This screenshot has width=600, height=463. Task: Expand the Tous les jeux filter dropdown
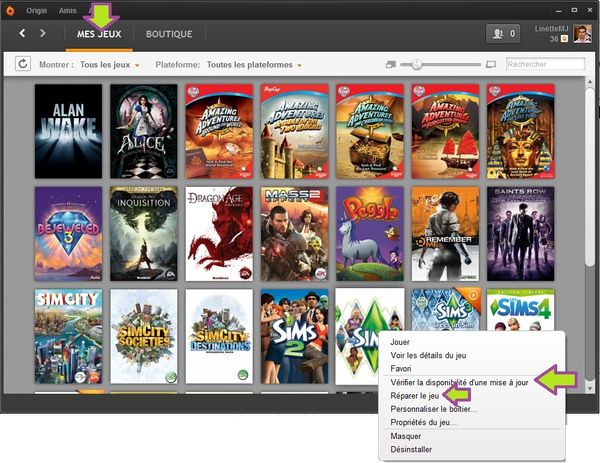point(109,65)
